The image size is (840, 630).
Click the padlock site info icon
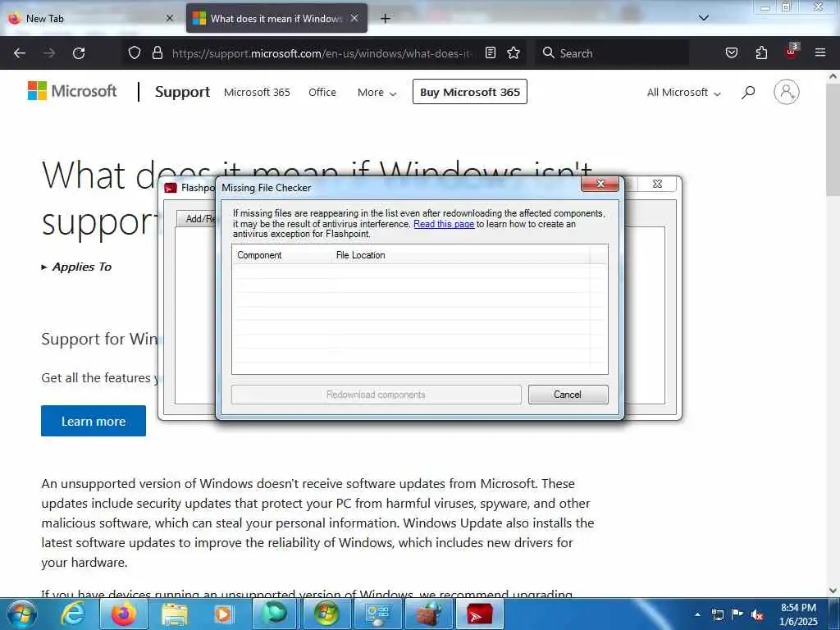click(x=157, y=52)
